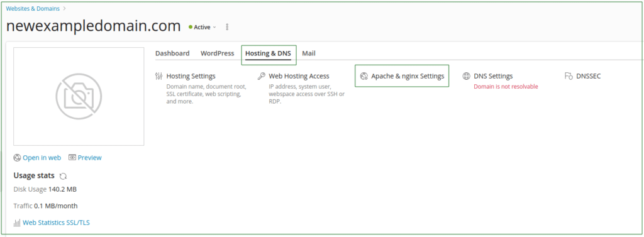Click the Preview eye icon
Image resolution: width=644 pixels, height=237 pixels.
tap(72, 158)
